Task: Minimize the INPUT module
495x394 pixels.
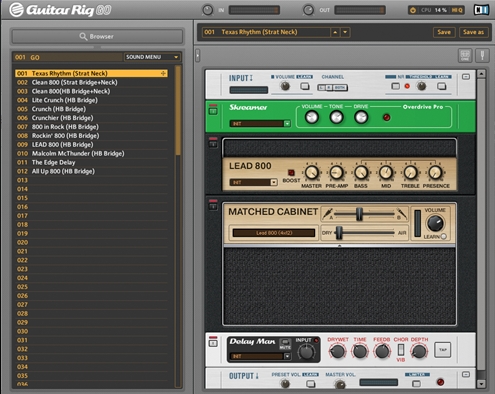Action: click(466, 77)
